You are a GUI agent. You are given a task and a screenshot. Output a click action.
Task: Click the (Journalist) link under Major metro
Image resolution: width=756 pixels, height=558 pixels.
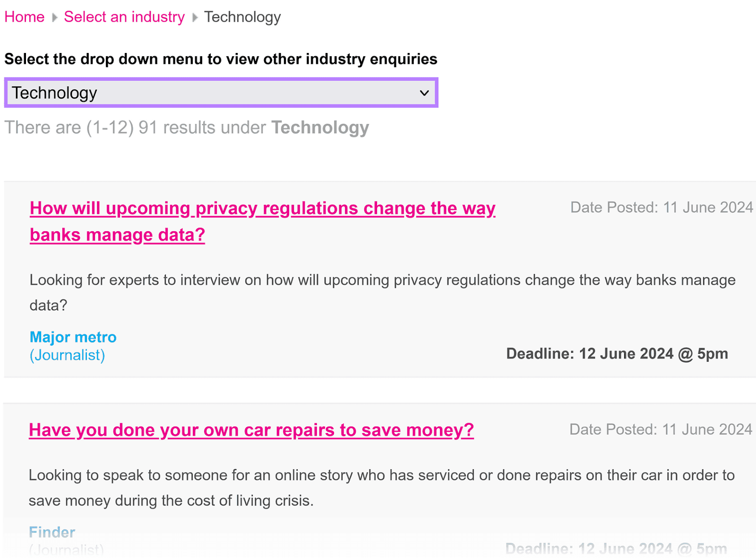coord(67,355)
